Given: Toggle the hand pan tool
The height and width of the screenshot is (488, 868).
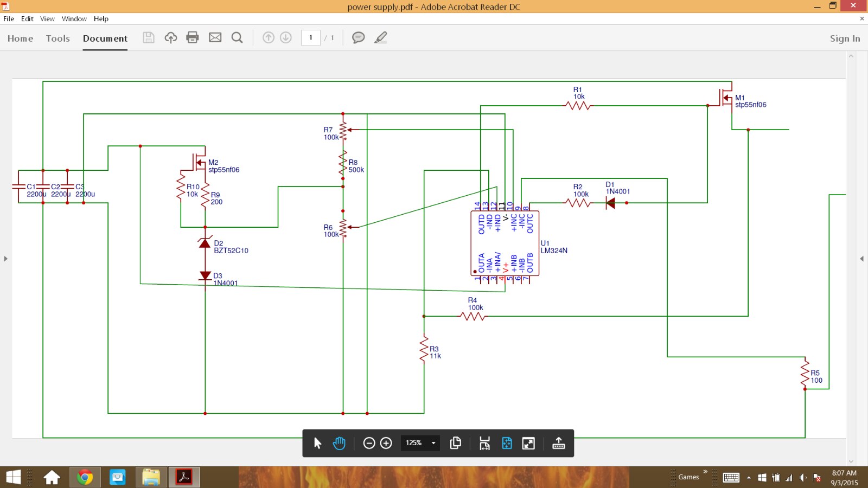Looking at the screenshot, I should pos(339,443).
